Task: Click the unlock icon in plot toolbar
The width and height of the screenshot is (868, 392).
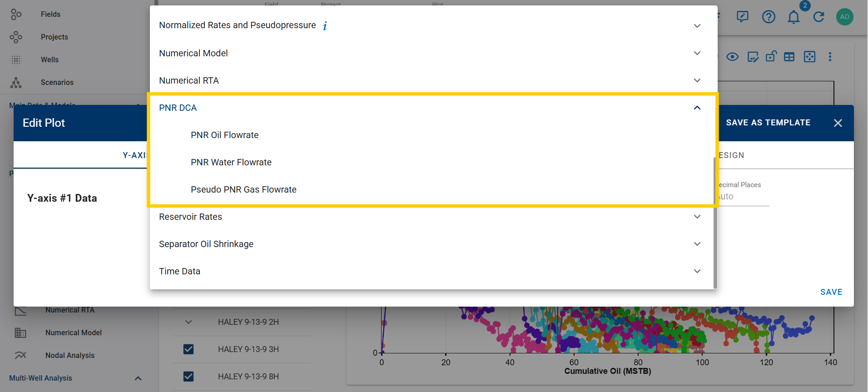Action: pyautogui.click(x=771, y=56)
